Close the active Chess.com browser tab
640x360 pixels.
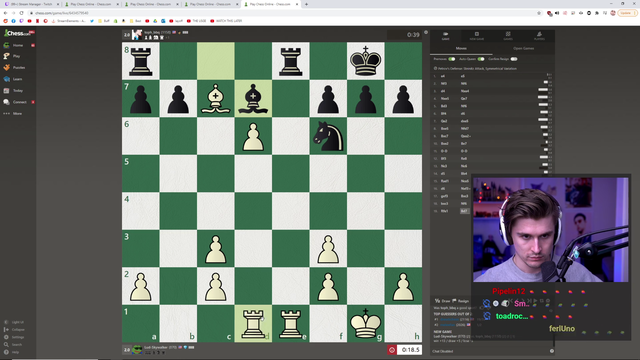pyautogui.click(x=297, y=4)
